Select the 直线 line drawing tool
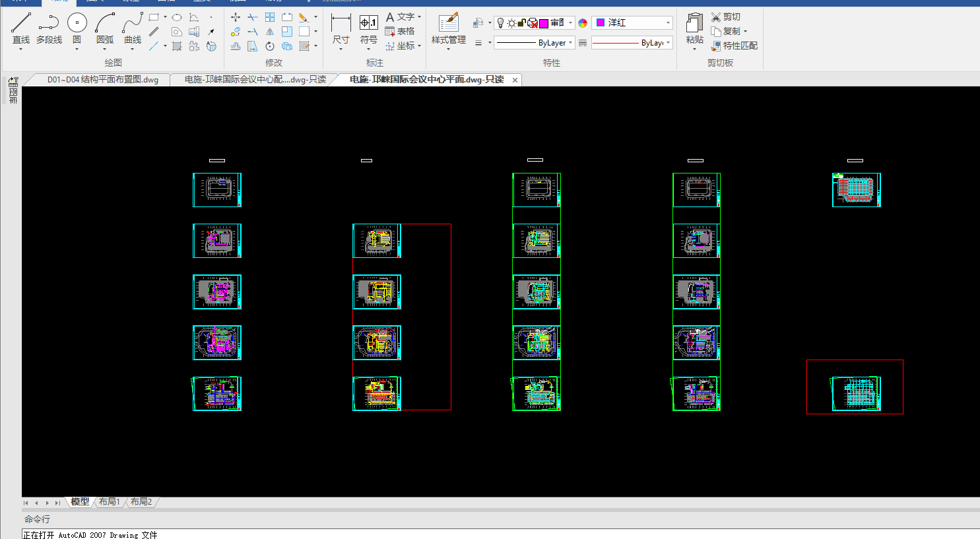This screenshot has width=980, height=539. [20, 30]
